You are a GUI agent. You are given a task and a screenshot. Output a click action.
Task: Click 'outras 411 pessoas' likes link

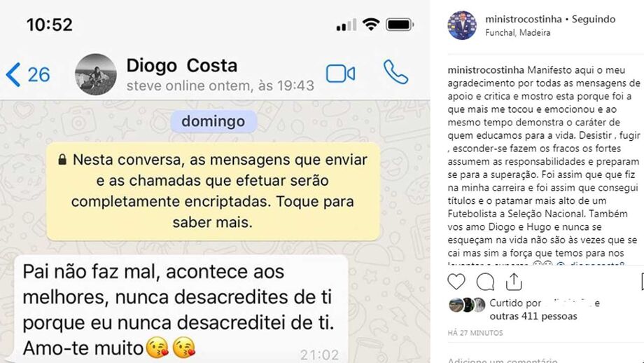click(x=533, y=316)
